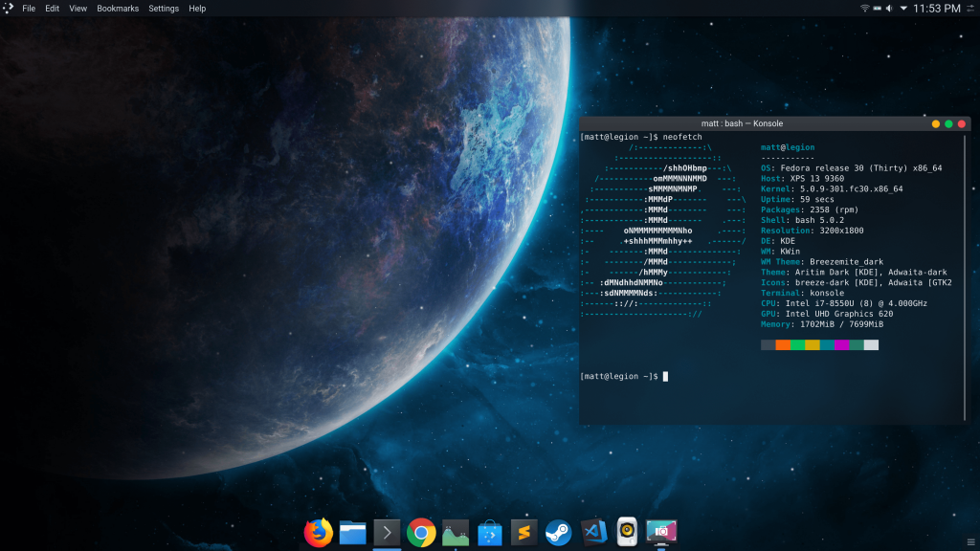This screenshot has width=980, height=551.
Task: Launch Sublime Text from the dock
Action: [523, 532]
